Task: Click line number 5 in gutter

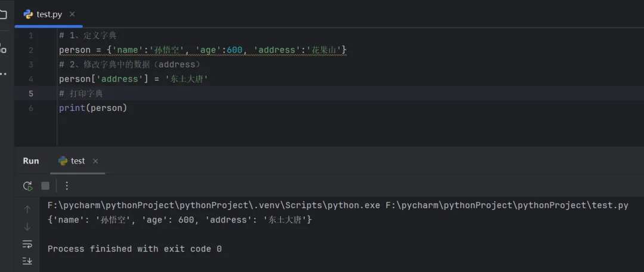Action: pos(31,94)
